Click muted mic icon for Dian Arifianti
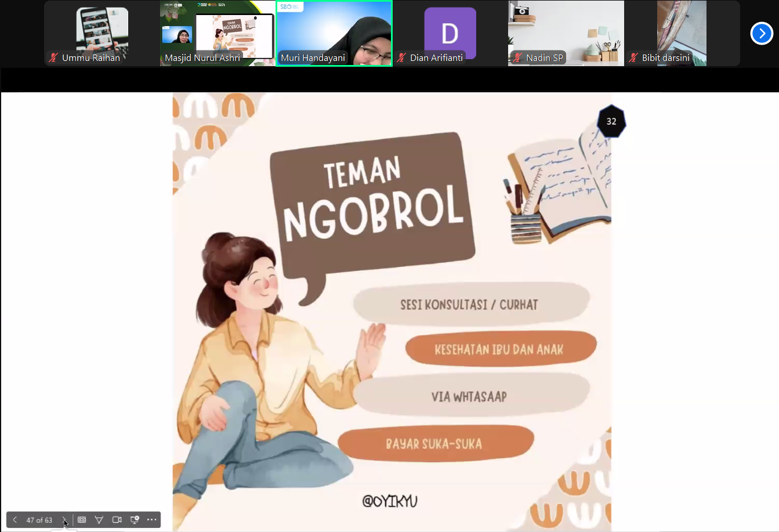 (x=401, y=58)
